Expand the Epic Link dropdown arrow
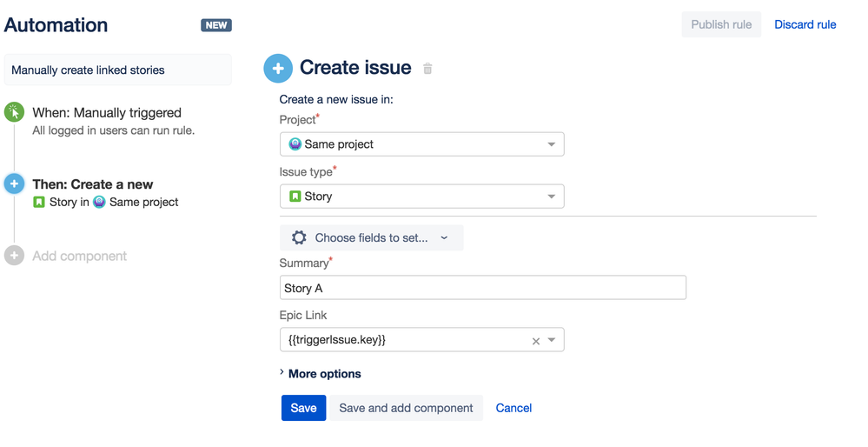The height and width of the screenshot is (447, 868). click(552, 340)
